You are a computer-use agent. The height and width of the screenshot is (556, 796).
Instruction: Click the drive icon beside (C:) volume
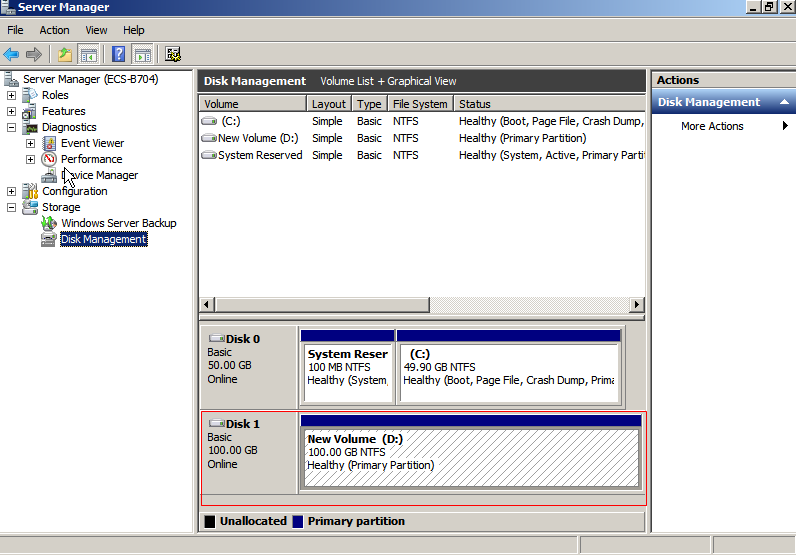pyautogui.click(x=209, y=121)
